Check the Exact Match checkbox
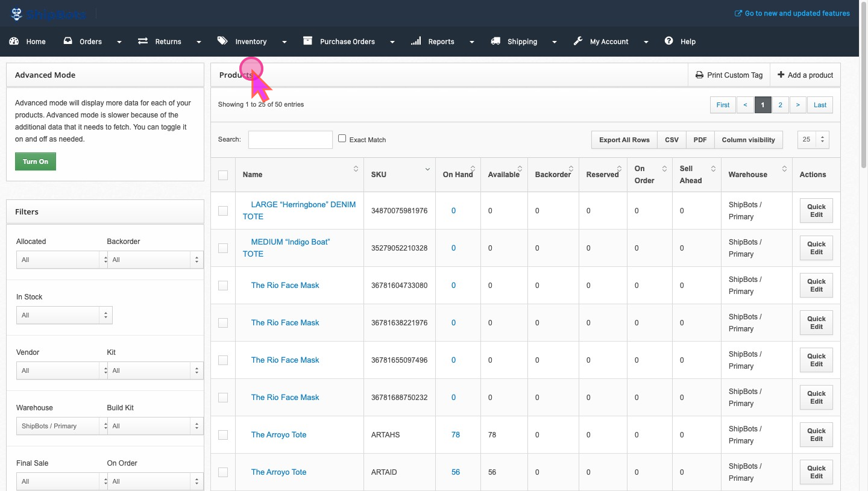Screen dimensions: 868x491 [x=342, y=139]
